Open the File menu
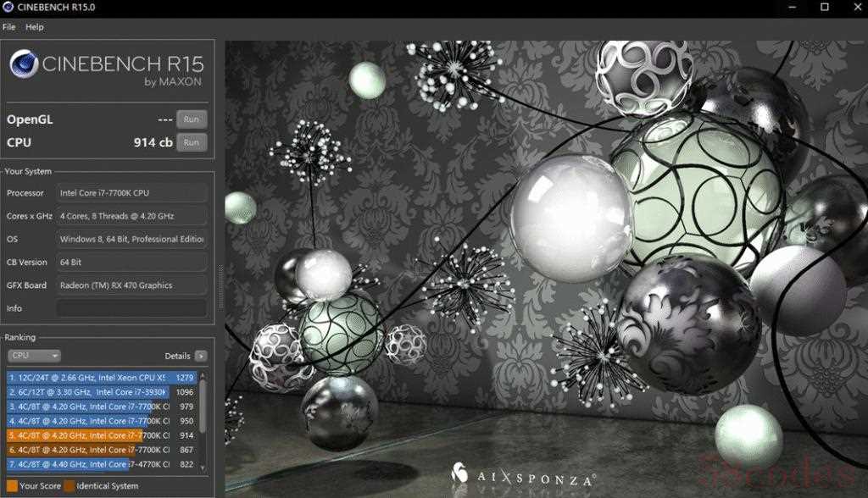 [x=8, y=26]
